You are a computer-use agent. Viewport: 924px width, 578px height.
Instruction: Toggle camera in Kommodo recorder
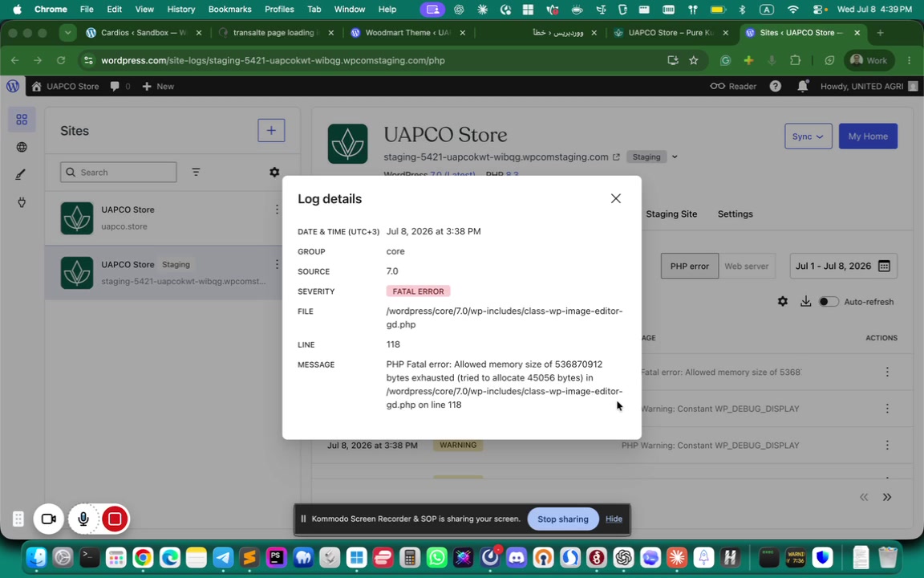(48, 519)
